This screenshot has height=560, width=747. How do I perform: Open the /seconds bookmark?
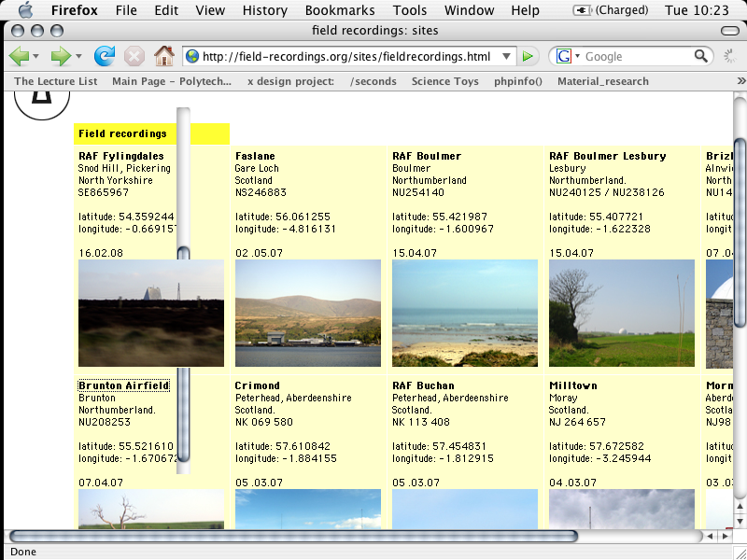point(373,81)
